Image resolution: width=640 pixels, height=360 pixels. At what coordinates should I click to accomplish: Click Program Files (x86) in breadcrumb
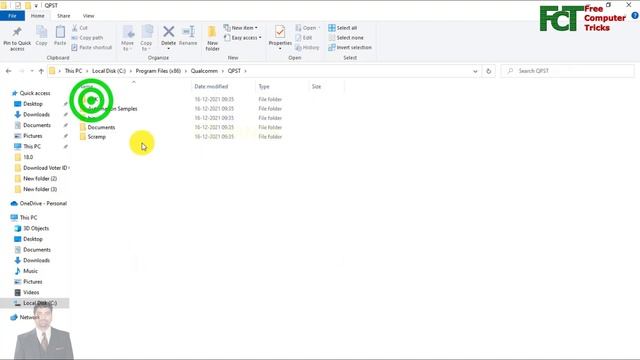click(x=158, y=71)
